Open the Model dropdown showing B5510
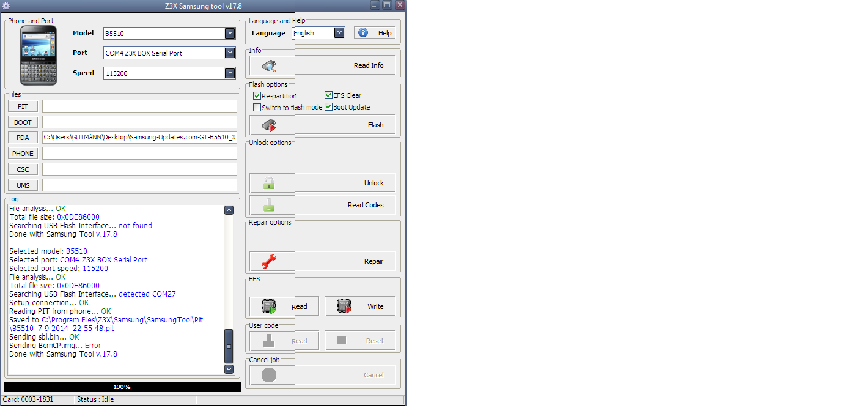Viewport: 868px width, 416px height. [230, 33]
